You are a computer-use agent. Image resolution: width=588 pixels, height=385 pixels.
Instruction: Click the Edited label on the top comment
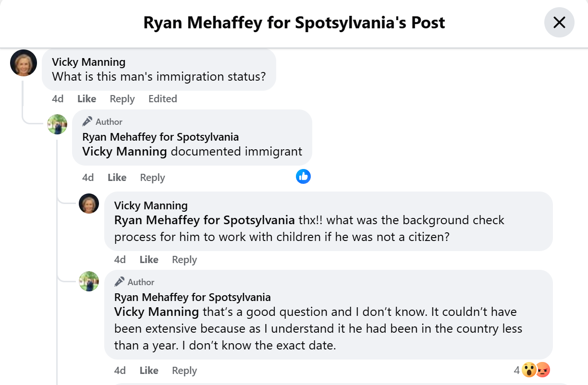click(x=162, y=98)
